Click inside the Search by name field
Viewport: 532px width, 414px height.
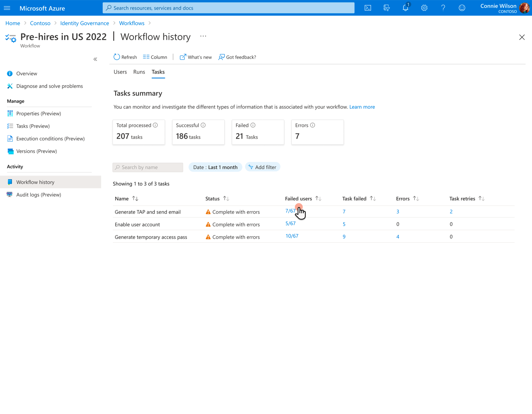(x=148, y=167)
